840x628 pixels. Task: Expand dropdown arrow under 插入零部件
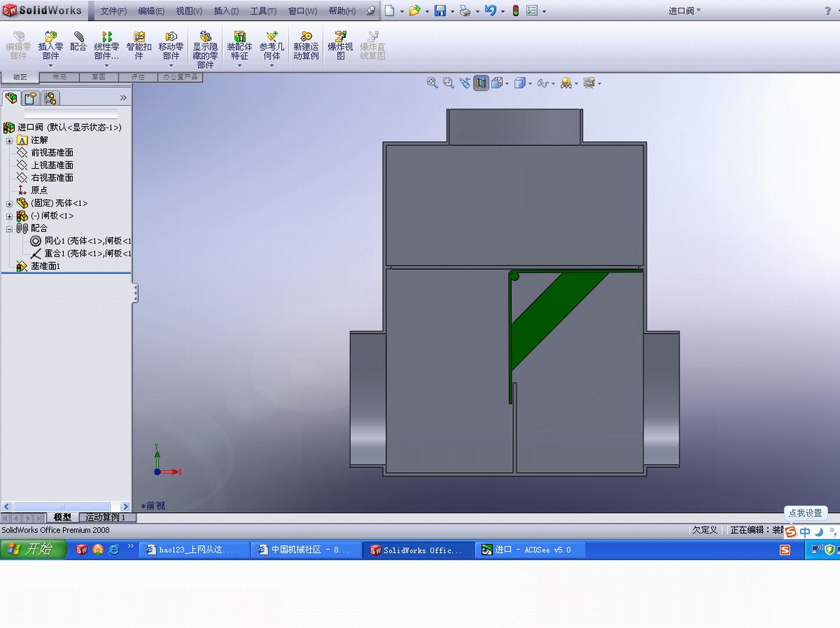pyautogui.click(x=51, y=65)
